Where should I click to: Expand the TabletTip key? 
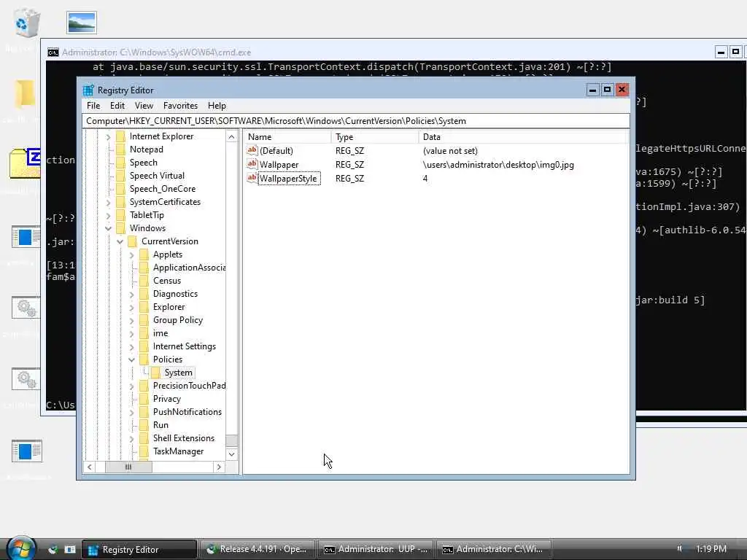pos(109,215)
